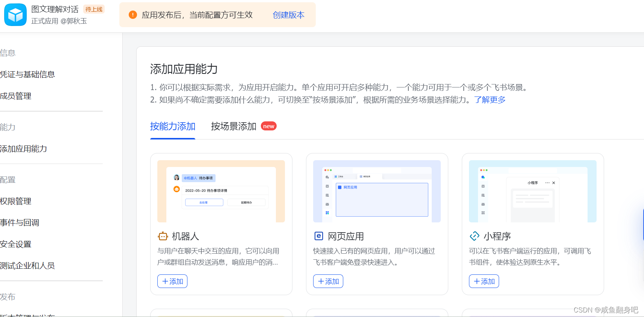Open 了解更多 link
Viewport: 644px width, 317px height.
click(490, 100)
